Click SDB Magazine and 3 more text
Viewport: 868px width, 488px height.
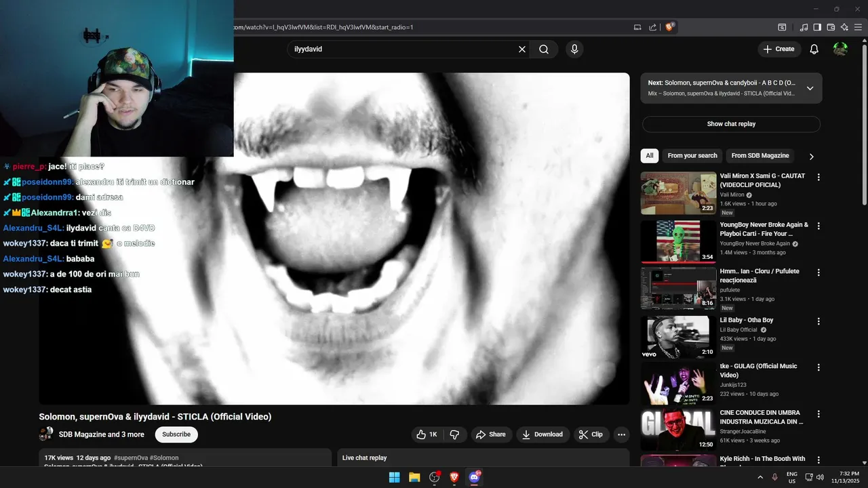[102, 434]
